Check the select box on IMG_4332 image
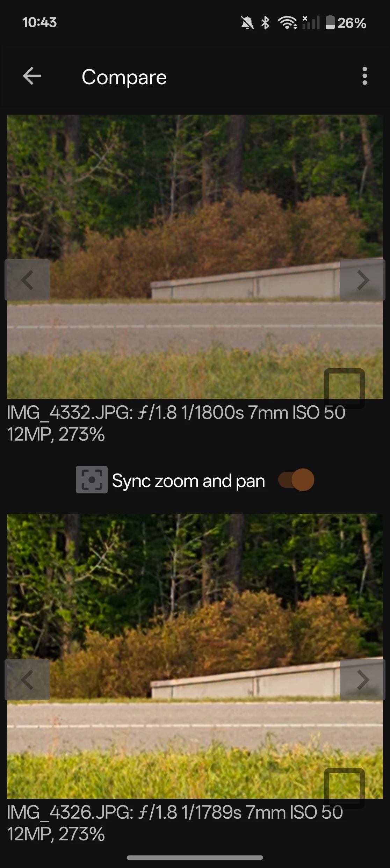The height and width of the screenshot is (868, 390). [344, 389]
